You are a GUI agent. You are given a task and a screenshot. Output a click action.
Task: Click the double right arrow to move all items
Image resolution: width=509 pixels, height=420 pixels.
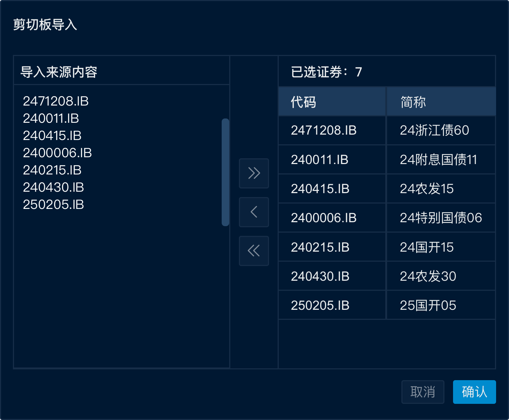click(x=254, y=173)
